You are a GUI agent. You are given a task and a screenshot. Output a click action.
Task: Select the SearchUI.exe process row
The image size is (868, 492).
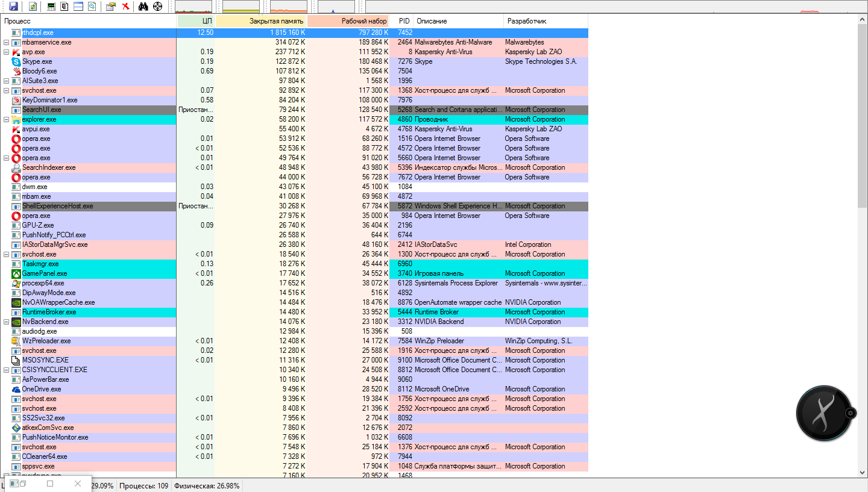pos(295,110)
